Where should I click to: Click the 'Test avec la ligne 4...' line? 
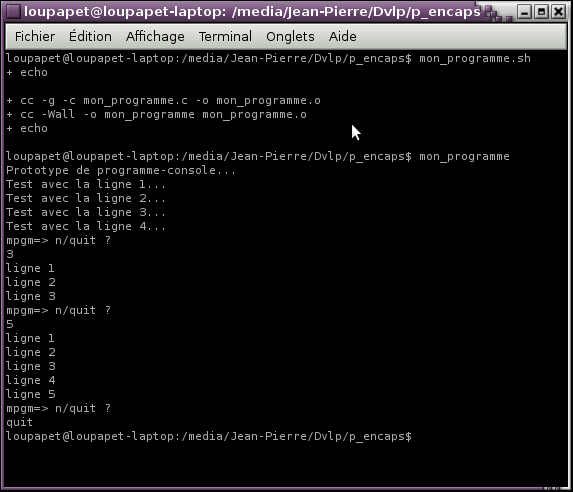(86, 226)
